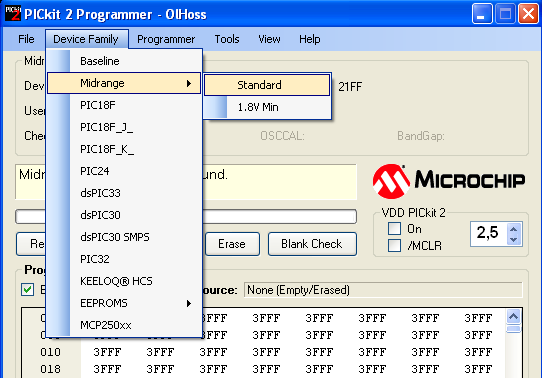
Task: Increase VDD voltage with up arrow
Action: click(514, 229)
